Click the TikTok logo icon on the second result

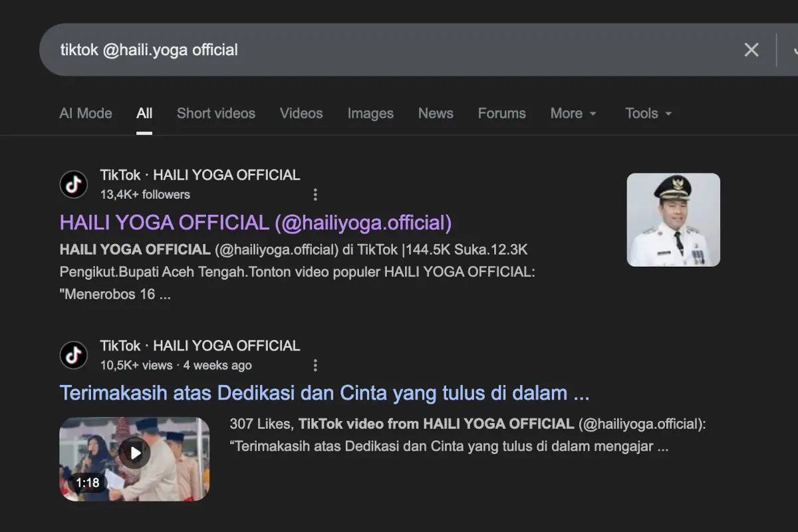coord(73,355)
